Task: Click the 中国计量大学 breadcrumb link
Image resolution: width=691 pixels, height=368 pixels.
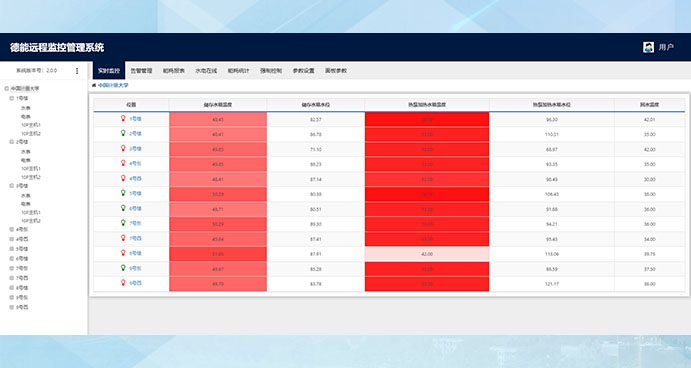Action: (113, 85)
